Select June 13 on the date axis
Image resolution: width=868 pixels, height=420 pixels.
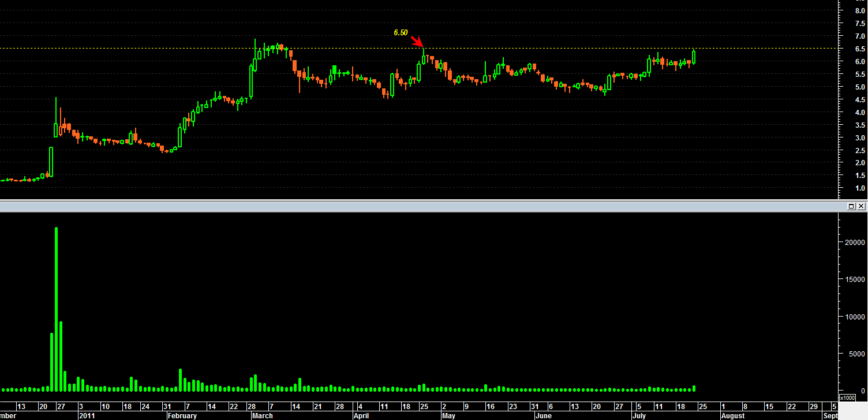(x=574, y=406)
